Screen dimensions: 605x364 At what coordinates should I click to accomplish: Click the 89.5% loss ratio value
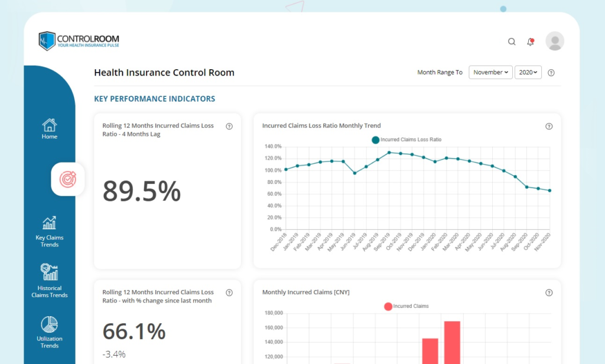(x=142, y=191)
